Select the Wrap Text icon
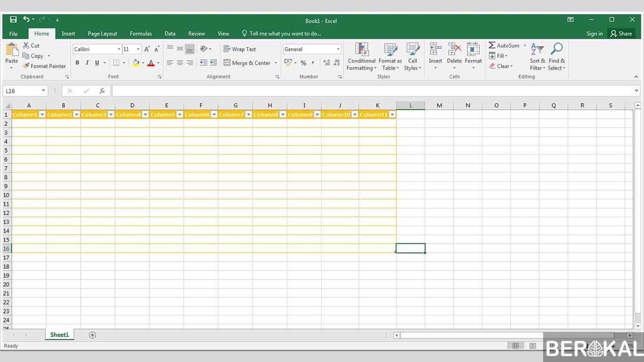The height and width of the screenshot is (362, 644). click(x=239, y=49)
